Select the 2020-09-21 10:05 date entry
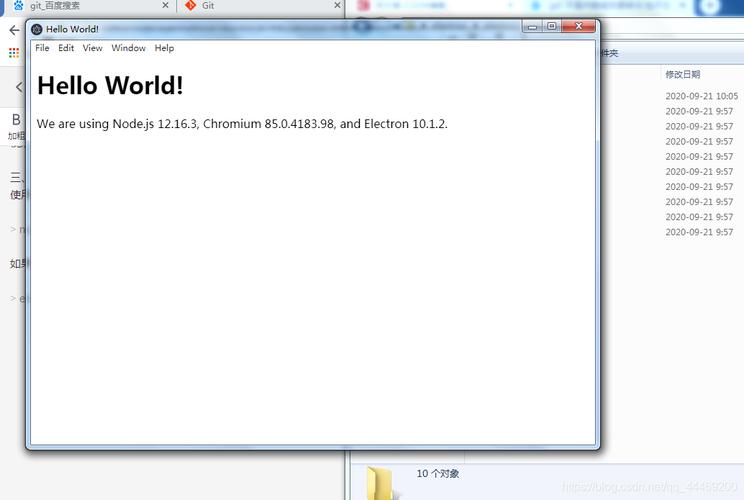 701,96
